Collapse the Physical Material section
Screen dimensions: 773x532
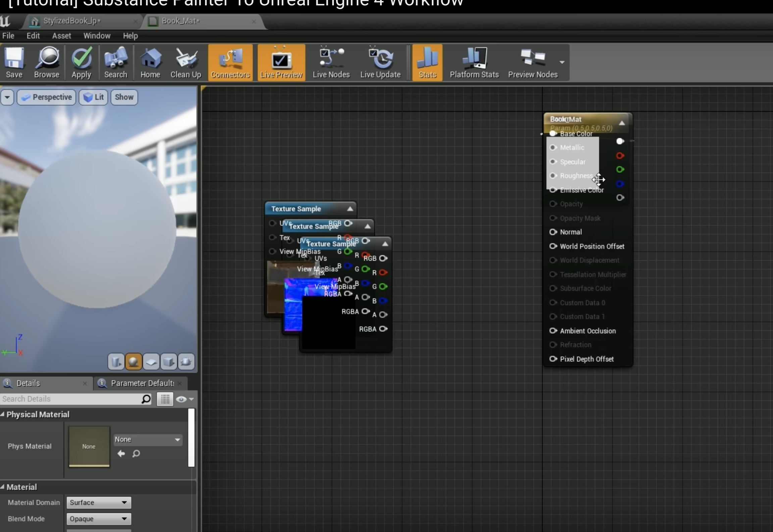[3, 415]
